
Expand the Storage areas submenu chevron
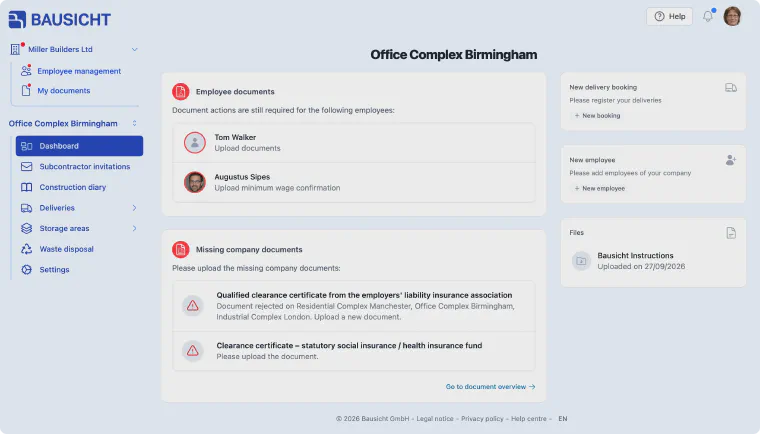click(x=134, y=228)
